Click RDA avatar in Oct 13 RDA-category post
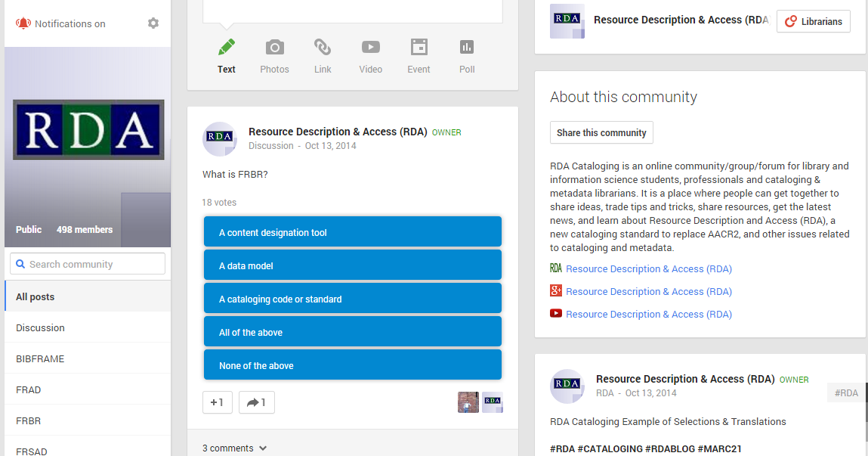 [x=567, y=386]
